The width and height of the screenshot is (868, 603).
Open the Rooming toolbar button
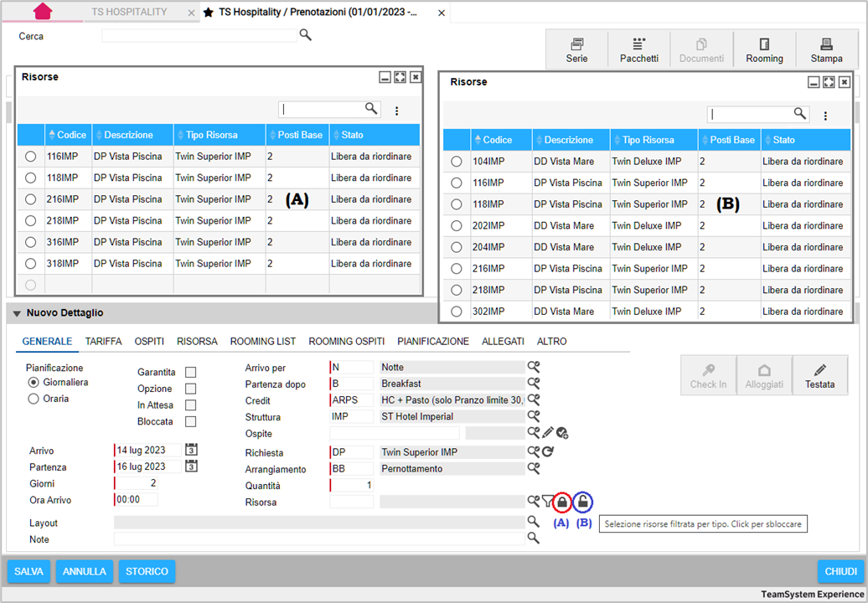(x=764, y=50)
